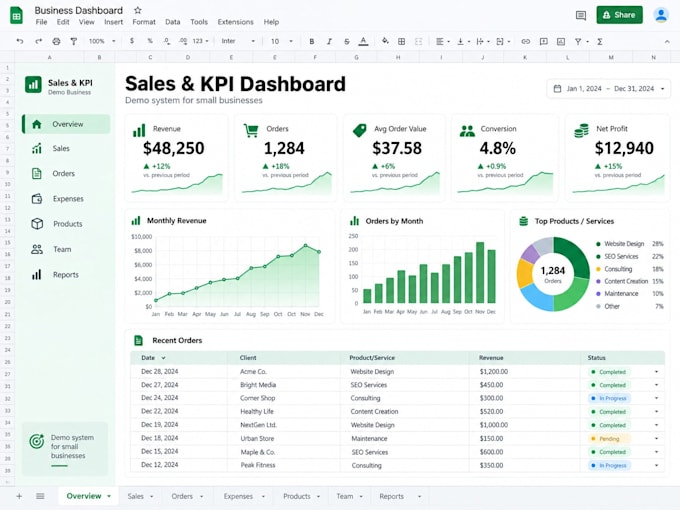Open the Extensions menu
The width and height of the screenshot is (680, 510).
point(235,22)
